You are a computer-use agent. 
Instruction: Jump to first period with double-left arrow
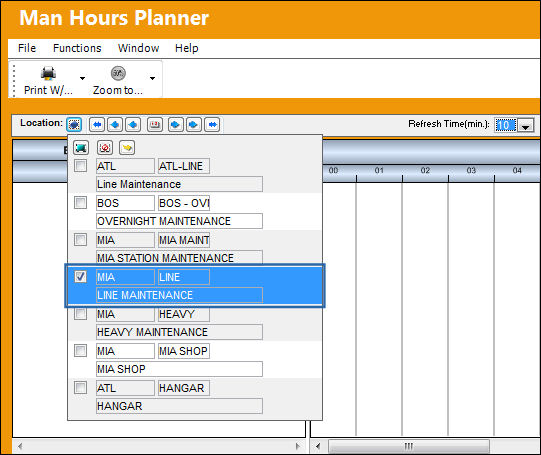click(97, 124)
